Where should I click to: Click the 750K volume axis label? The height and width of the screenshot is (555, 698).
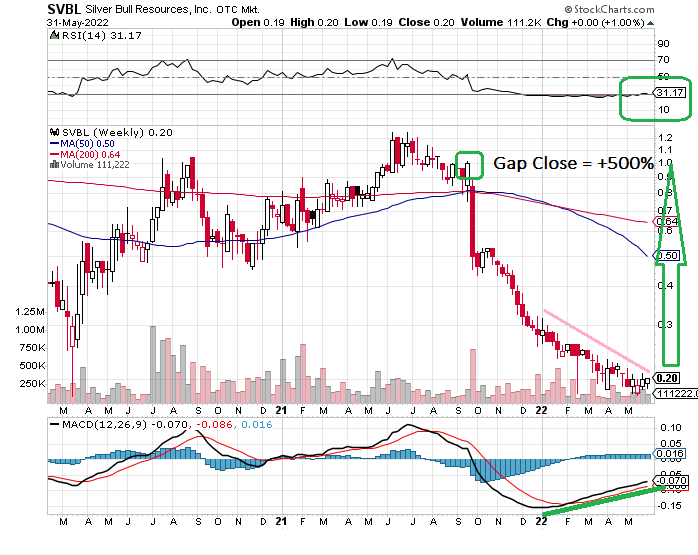pyautogui.click(x=32, y=348)
